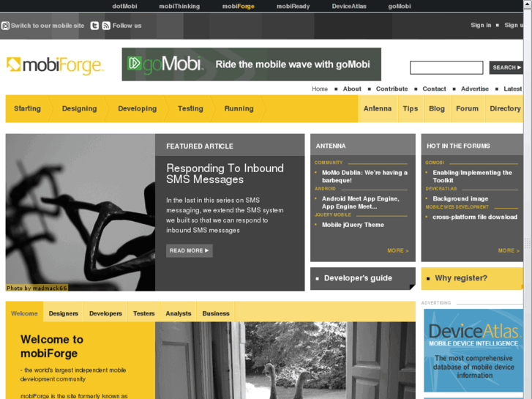Switch to the Analysts tab
532x399 pixels.
pyautogui.click(x=179, y=313)
